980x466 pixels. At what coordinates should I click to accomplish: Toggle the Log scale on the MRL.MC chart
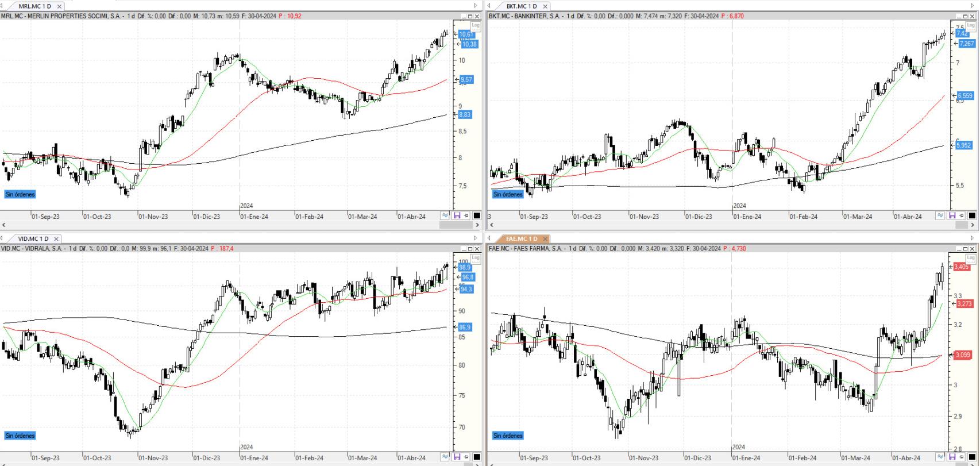(475, 25)
